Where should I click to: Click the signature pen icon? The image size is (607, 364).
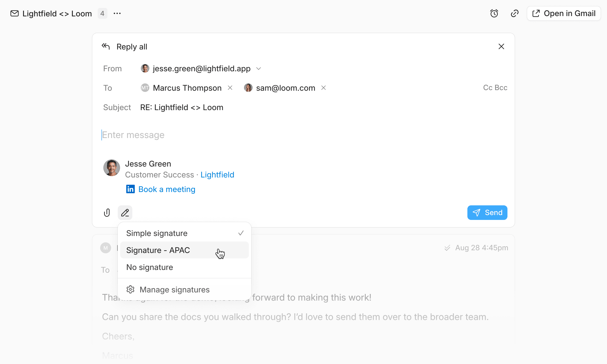125,213
